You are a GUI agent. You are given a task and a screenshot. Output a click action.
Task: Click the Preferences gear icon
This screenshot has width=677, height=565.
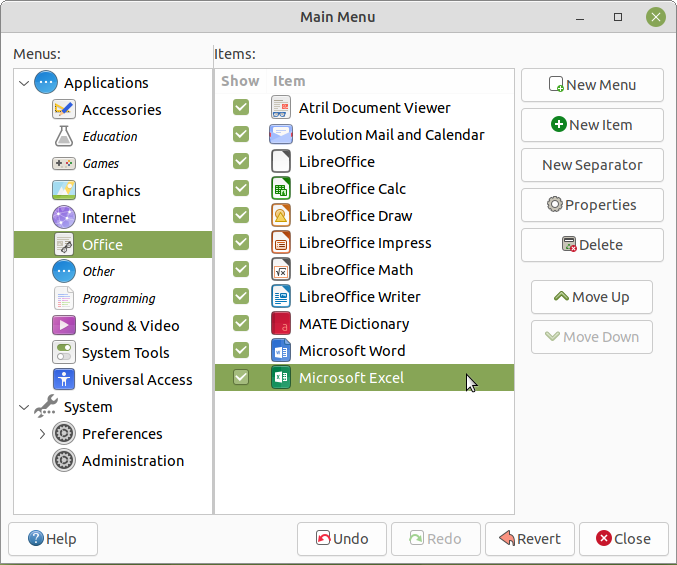tap(64, 433)
